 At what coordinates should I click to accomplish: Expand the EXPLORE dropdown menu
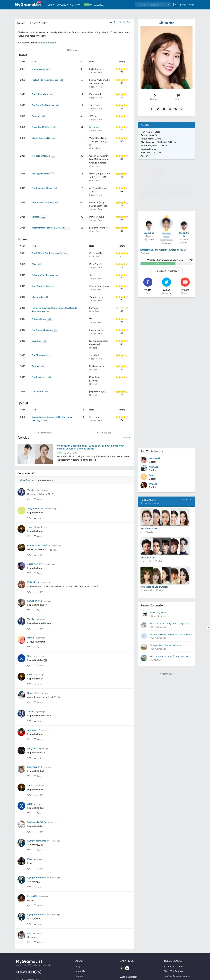pyautogui.click(x=62, y=5)
